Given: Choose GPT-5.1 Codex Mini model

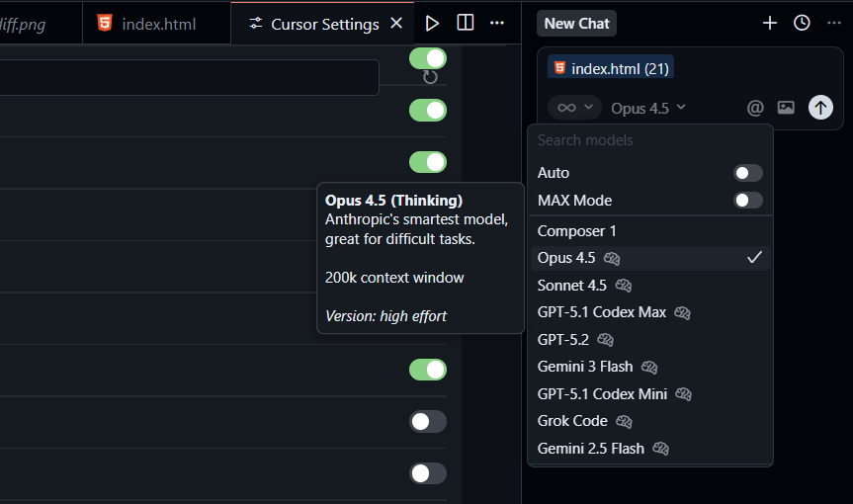Looking at the screenshot, I should coord(650,394).
